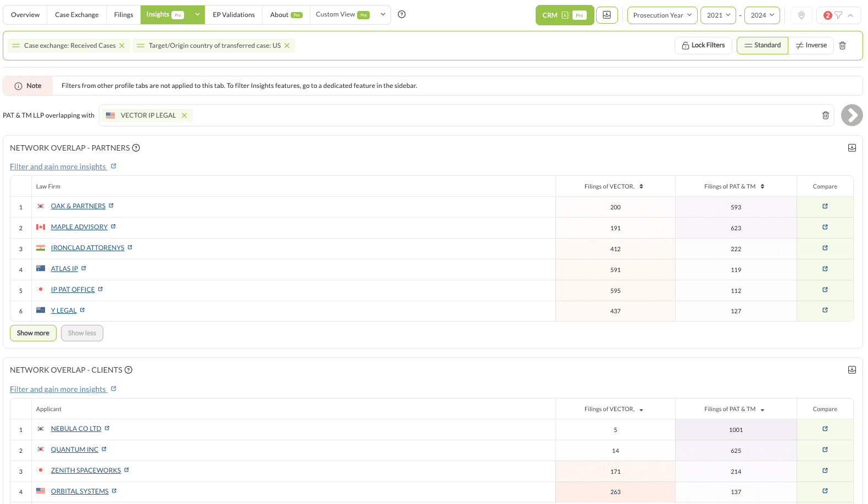The image size is (868, 504).
Task: Collapse the filter panel chevron
Action: tap(850, 15)
